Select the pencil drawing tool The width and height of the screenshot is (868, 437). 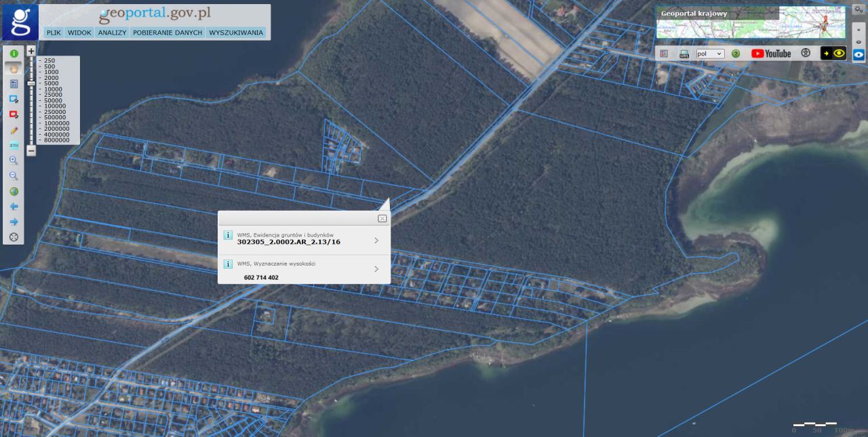tap(14, 130)
